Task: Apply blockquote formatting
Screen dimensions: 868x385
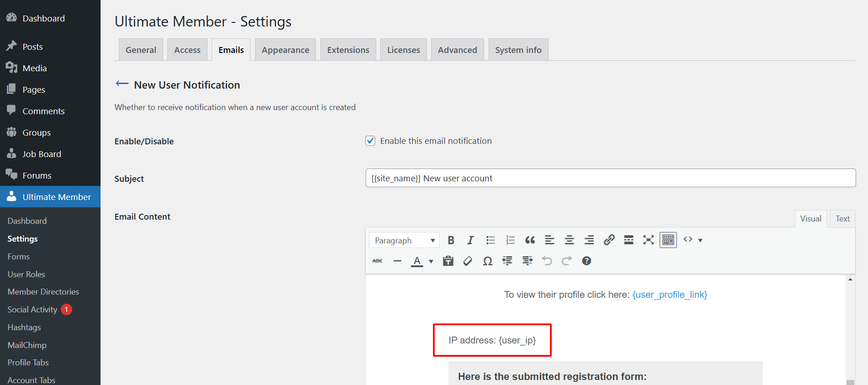Action: (x=530, y=240)
